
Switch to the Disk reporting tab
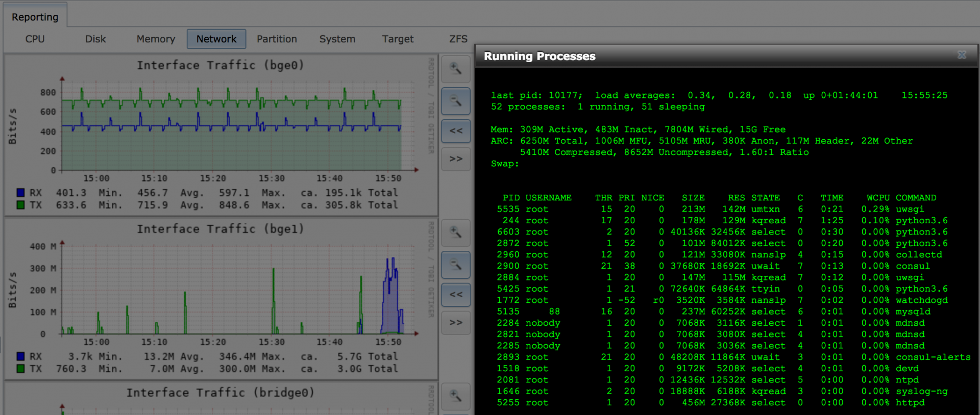pos(95,39)
